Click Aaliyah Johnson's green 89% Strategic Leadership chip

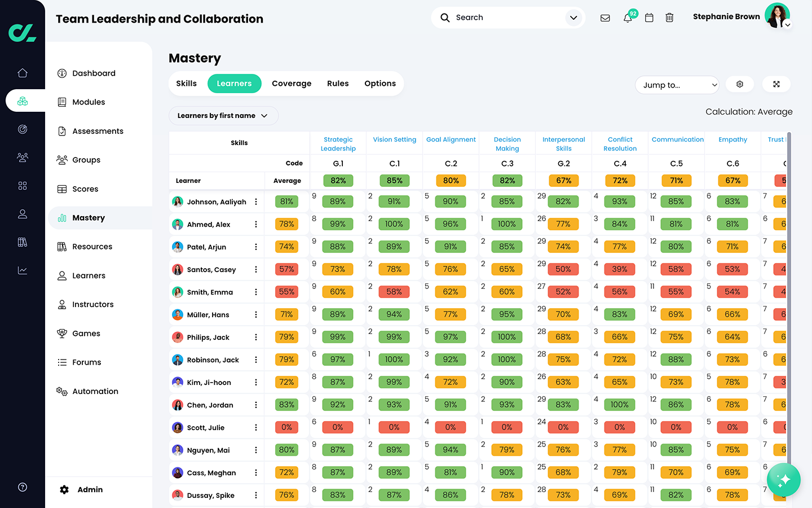point(338,201)
